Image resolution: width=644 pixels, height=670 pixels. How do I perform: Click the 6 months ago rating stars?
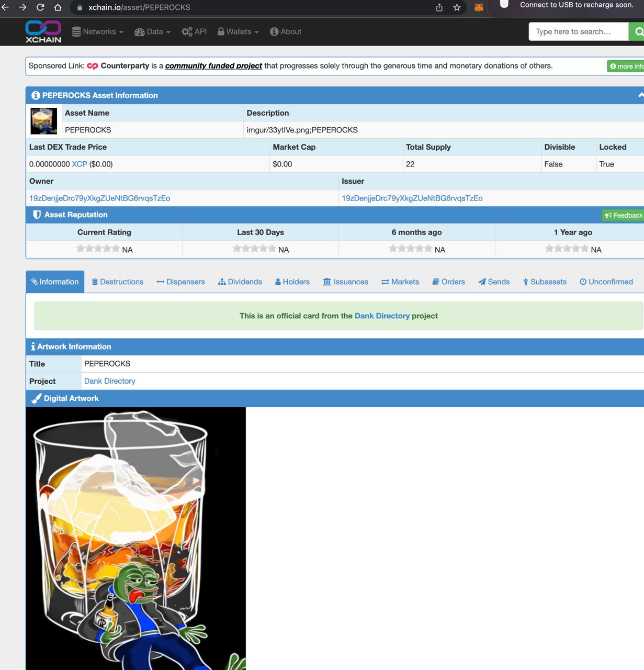click(411, 249)
